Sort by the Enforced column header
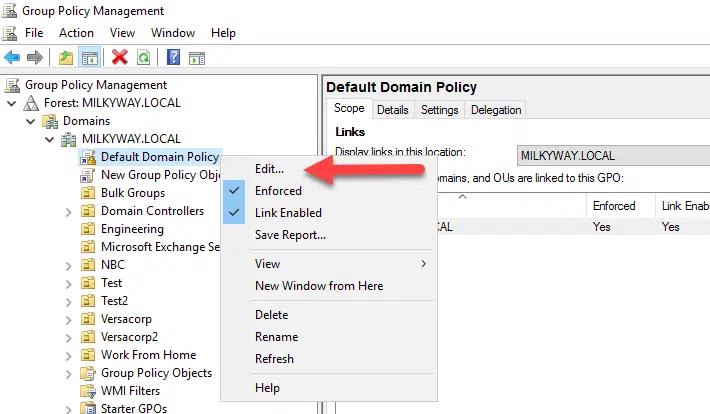Screen dimensions: 710x414 click(621, 206)
